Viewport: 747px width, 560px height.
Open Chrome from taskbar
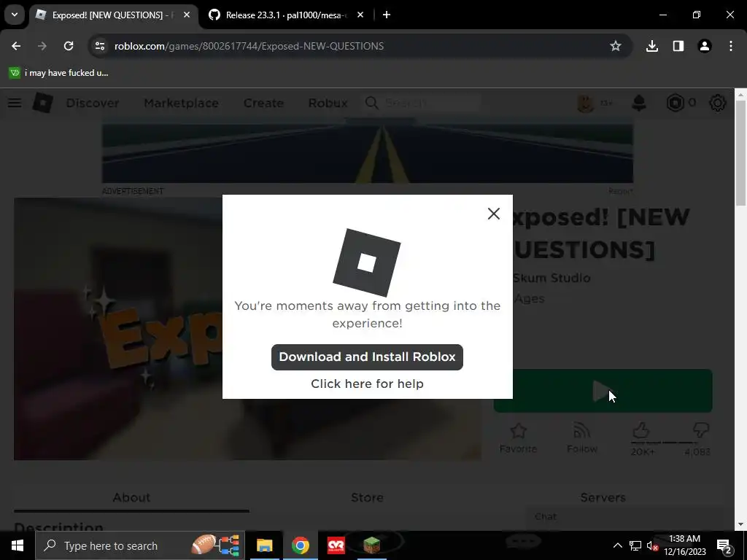[x=300, y=545]
